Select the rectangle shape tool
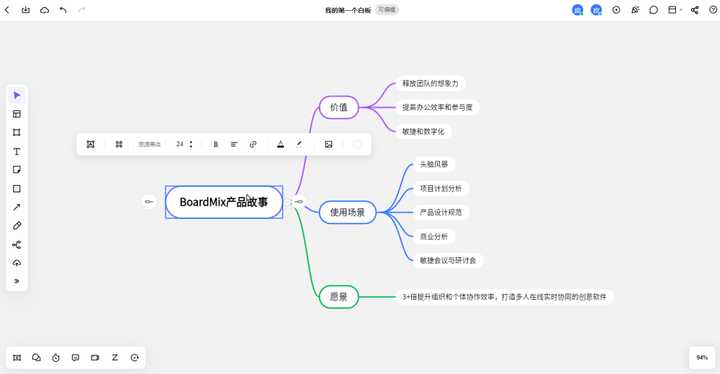 point(17,189)
